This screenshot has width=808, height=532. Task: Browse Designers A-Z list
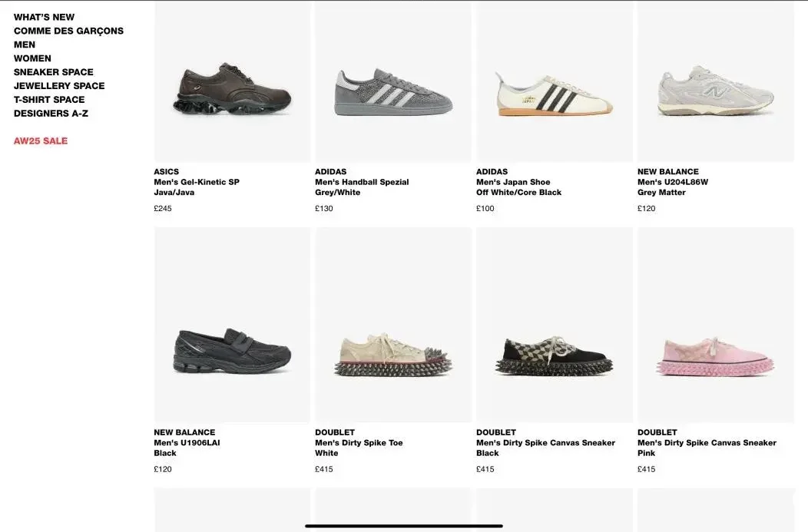point(51,114)
